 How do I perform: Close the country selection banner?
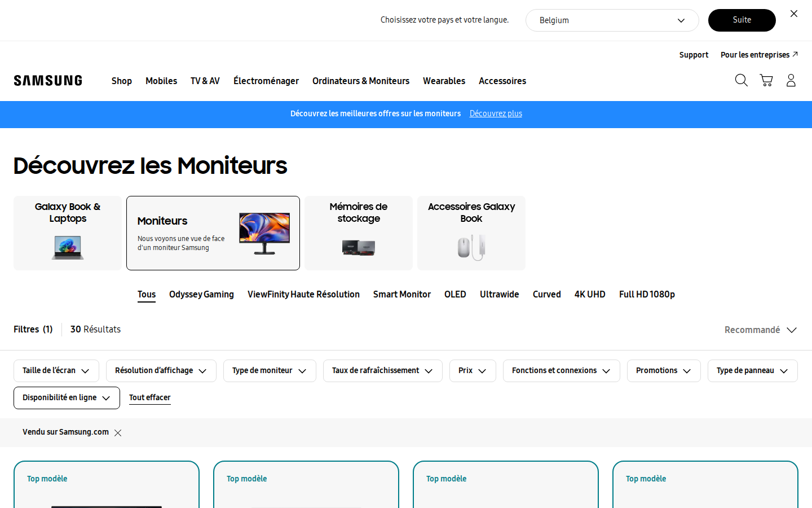point(794,14)
